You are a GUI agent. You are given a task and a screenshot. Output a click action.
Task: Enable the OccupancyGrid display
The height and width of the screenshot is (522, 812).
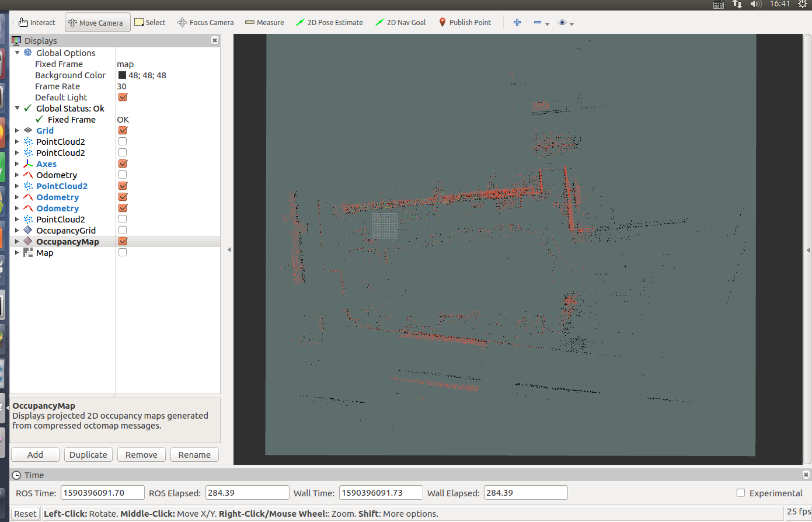coord(123,230)
